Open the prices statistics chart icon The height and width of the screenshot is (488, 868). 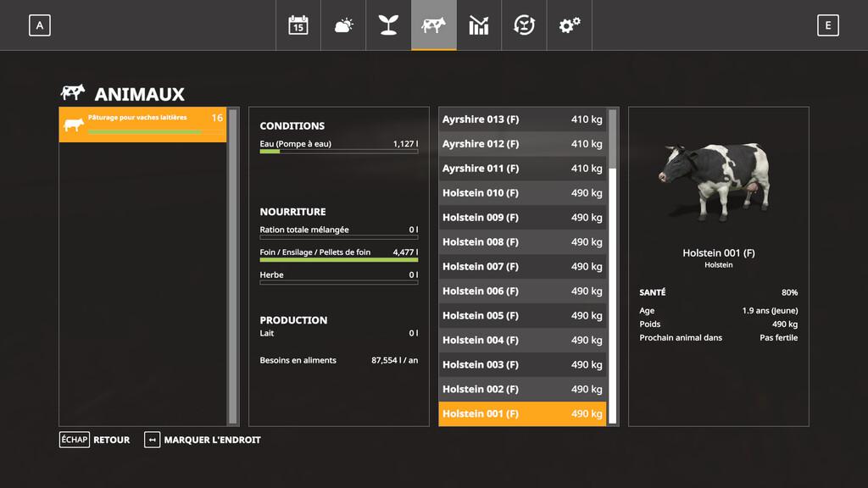tap(479, 25)
